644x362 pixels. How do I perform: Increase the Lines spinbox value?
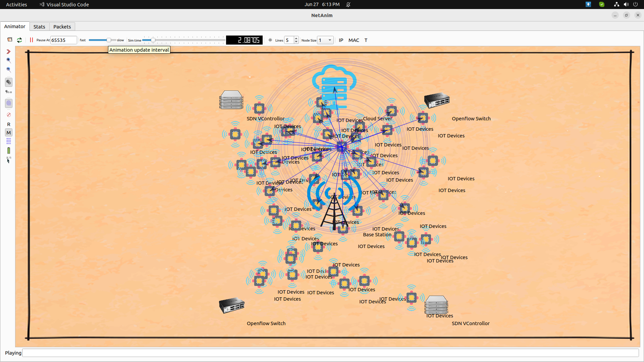point(296,39)
